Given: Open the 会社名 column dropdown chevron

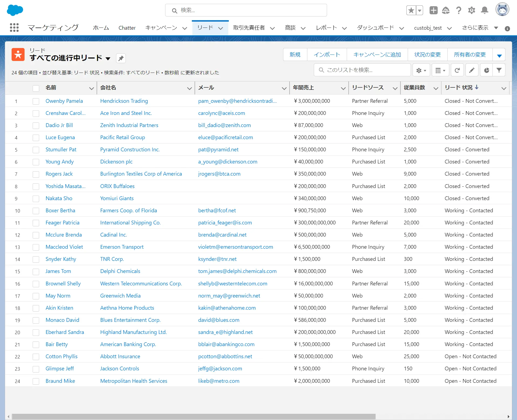Looking at the screenshot, I should [189, 88].
